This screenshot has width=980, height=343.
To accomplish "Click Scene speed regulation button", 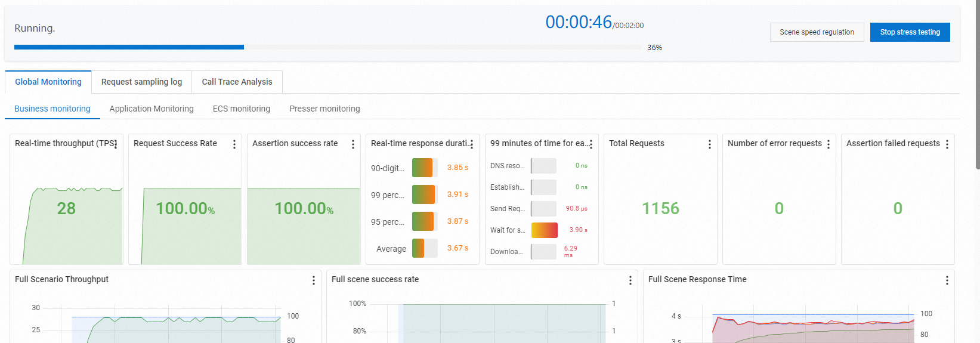I will [817, 32].
